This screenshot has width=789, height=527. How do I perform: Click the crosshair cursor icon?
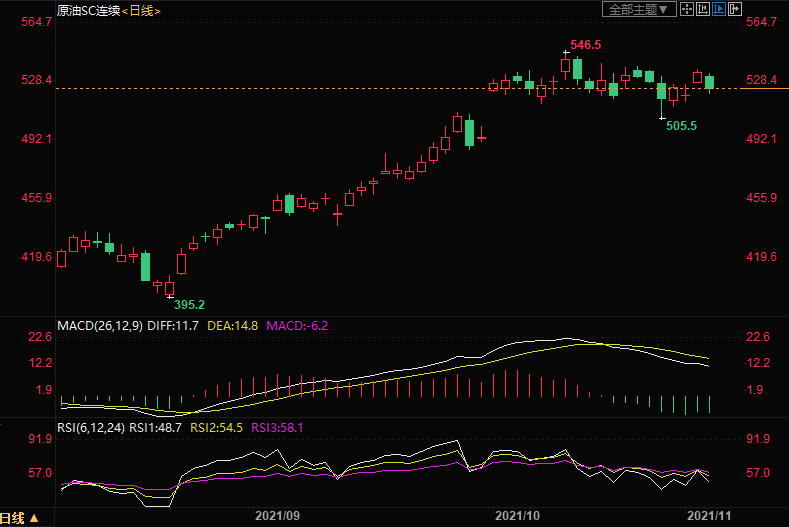tap(686, 9)
